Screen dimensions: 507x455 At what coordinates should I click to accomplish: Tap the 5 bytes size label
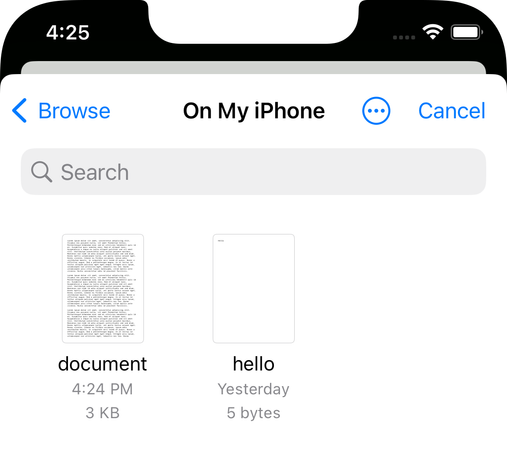pyautogui.click(x=254, y=413)
